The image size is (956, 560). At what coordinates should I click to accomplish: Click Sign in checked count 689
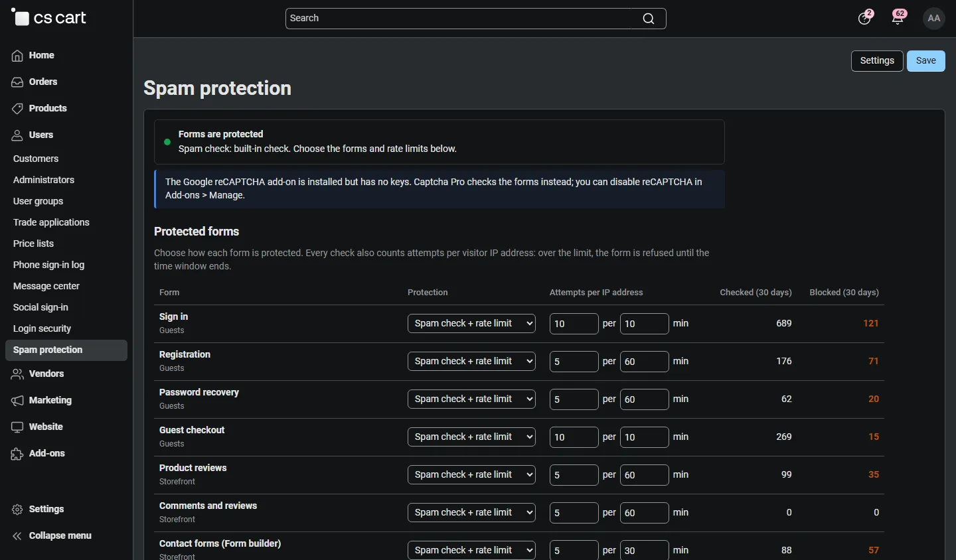pyautogui.click(x=784, y=324)
